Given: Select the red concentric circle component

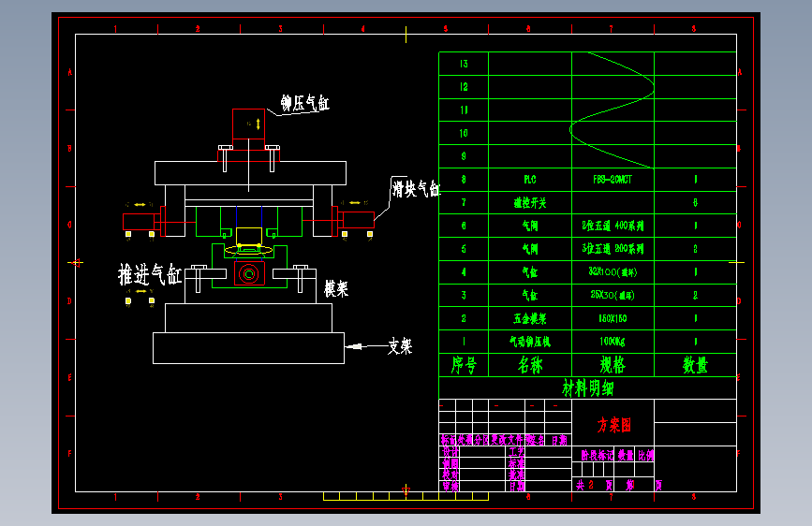Looking at the screenshot, I should [x=249, y=273].
